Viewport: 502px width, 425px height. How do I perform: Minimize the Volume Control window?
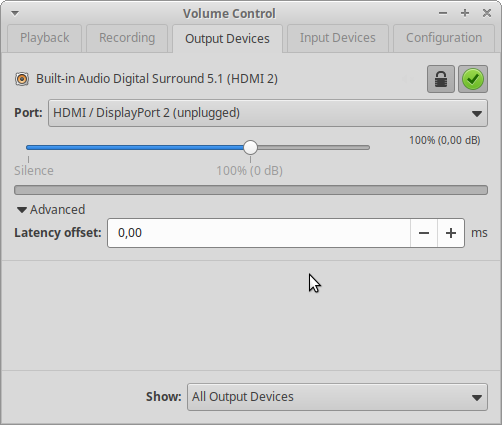click(443, 13)
